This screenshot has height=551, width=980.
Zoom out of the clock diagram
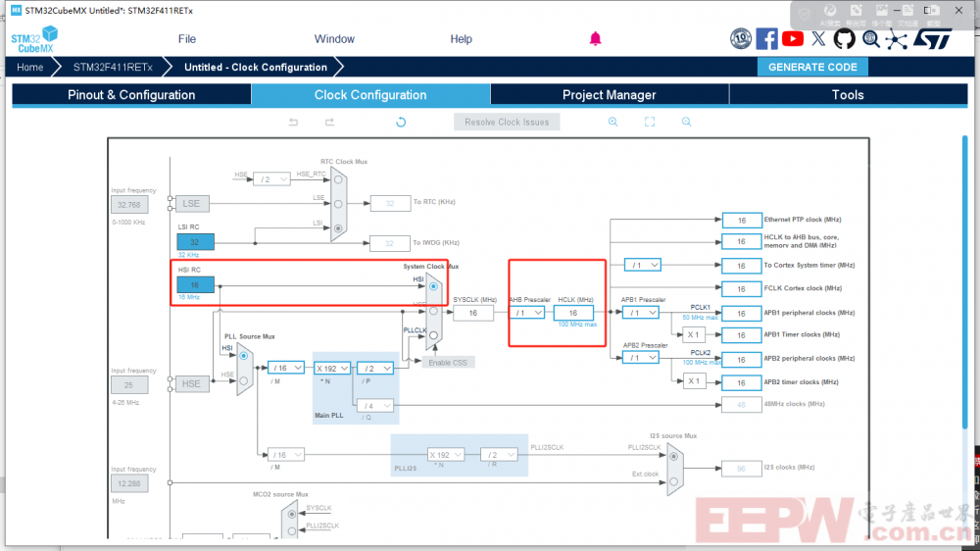point(686,122)
